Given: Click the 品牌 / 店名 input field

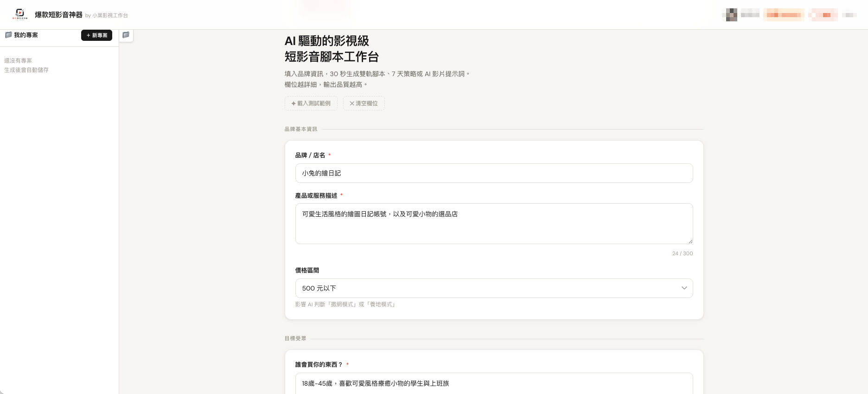Looking at the screenshot, I should [x=494, y=173].
